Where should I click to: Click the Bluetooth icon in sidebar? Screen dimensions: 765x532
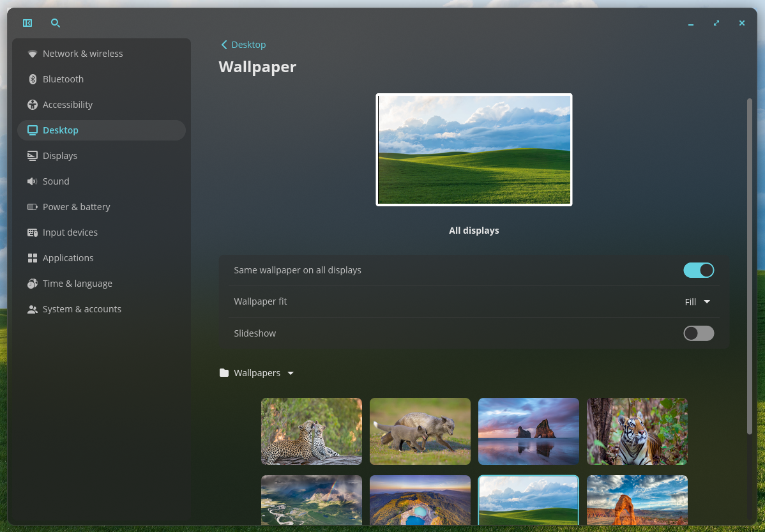pyautogui.click(x=33, y=79)
